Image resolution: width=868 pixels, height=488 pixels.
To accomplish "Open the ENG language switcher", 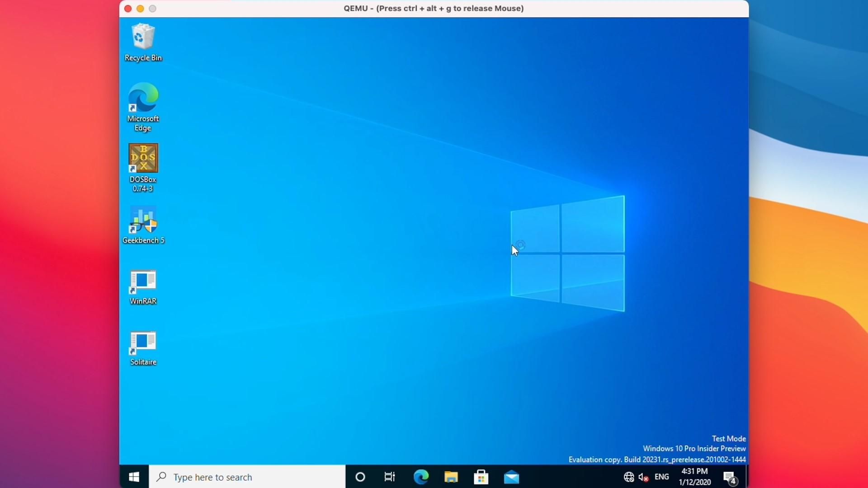I will [x=661, y=477].
